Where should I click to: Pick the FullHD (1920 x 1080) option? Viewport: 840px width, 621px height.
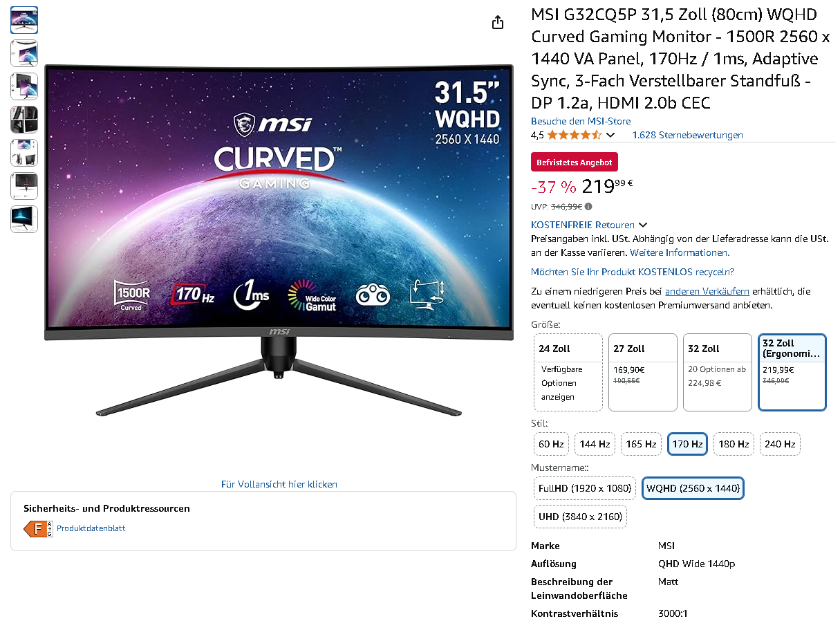click(585, 488)
